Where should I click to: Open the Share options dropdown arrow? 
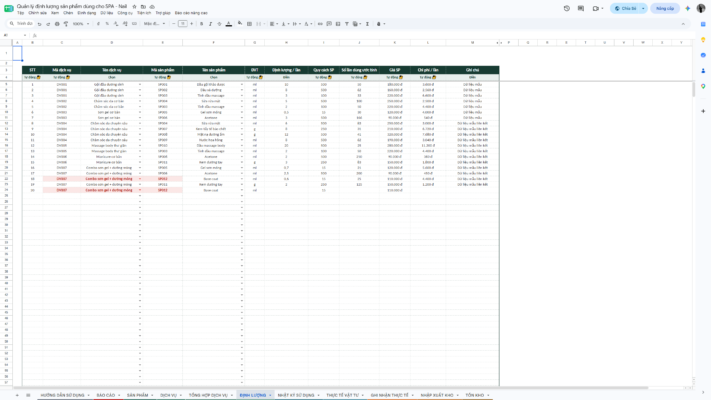(x=643, y=9)
